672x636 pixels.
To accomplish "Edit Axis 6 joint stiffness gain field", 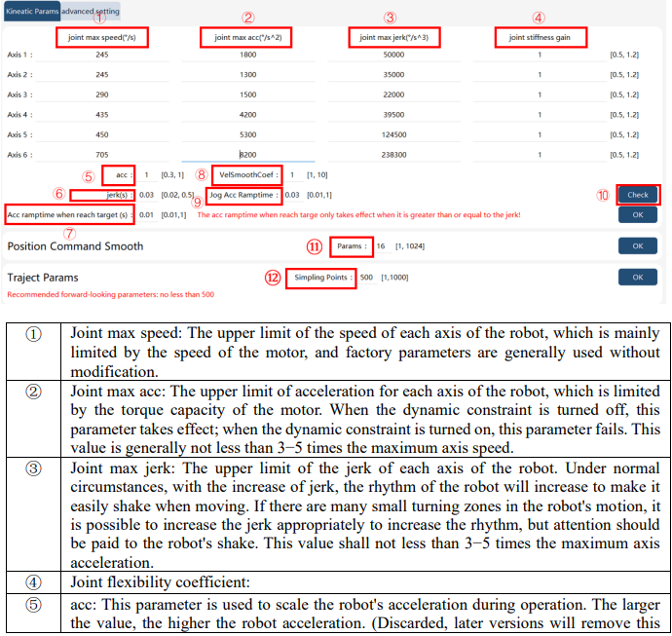I will [540, 155].
